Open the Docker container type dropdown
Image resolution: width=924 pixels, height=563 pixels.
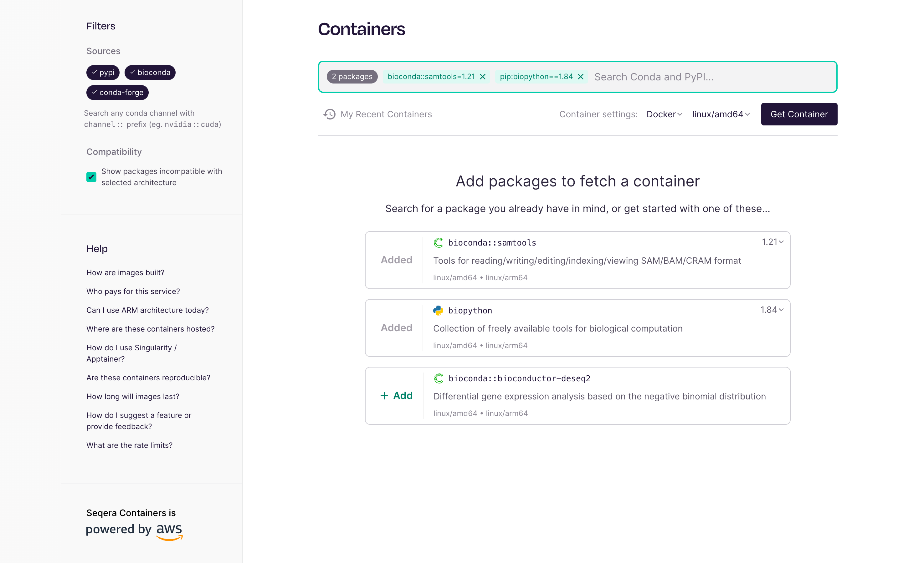tap(664, 114)
